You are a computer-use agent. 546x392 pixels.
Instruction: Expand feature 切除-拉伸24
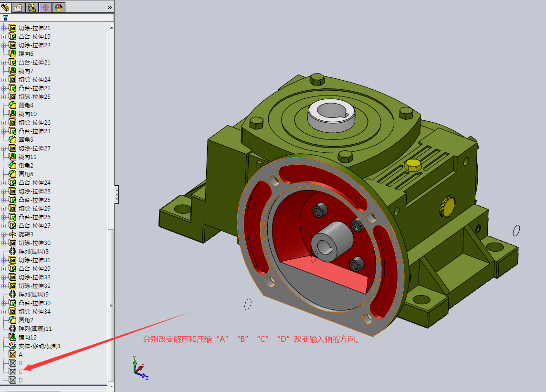click(x=3, y=80)
